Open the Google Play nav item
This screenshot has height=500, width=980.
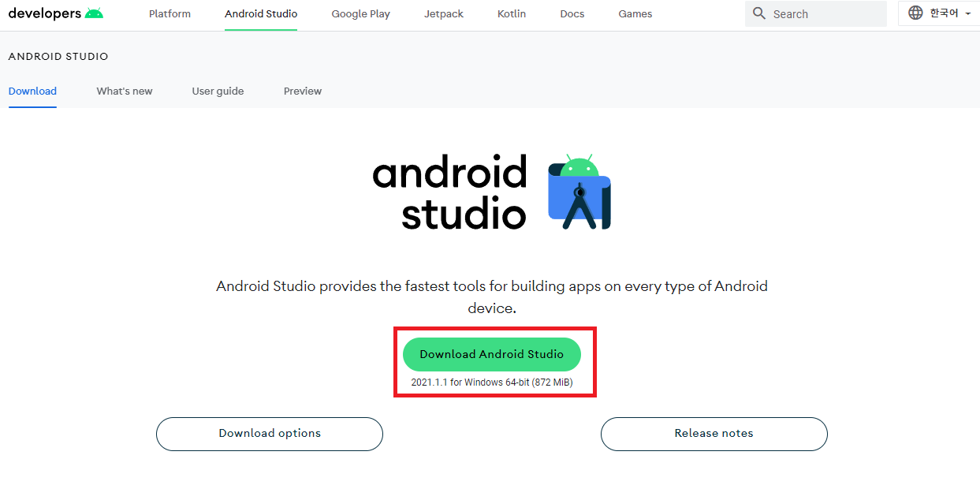[x=360, y=13]
